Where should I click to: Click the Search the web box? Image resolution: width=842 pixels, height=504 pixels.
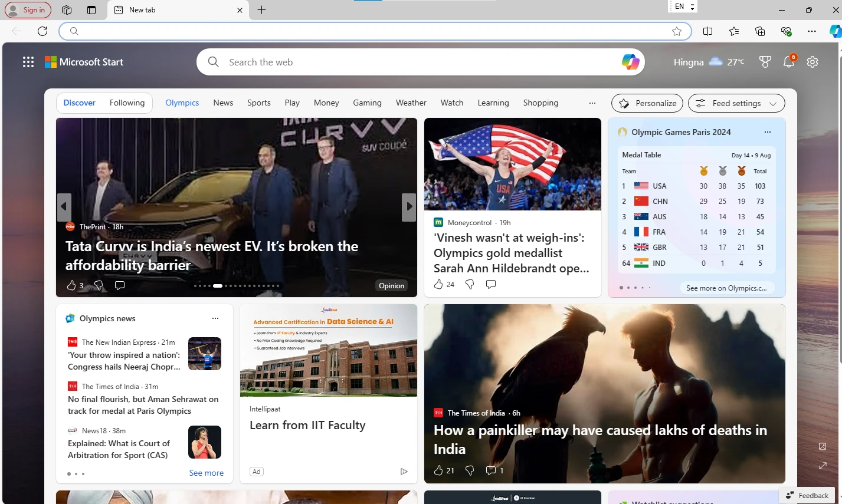(420, 62)
